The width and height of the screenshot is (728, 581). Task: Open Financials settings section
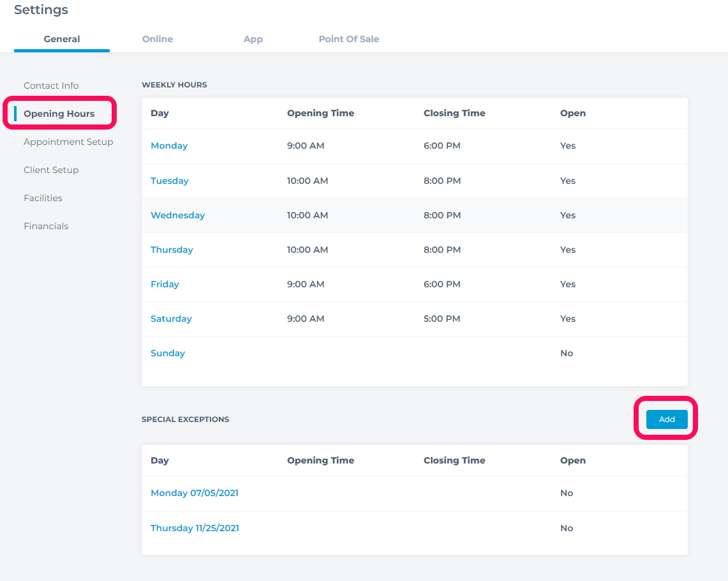tap(46, 226)
